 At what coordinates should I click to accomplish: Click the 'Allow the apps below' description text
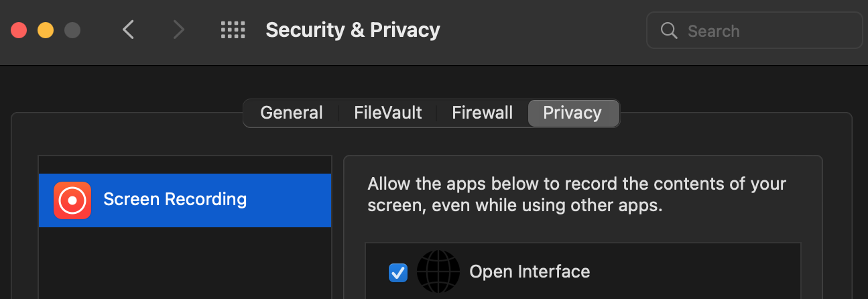pyautogui.click(x=577, y=194)
